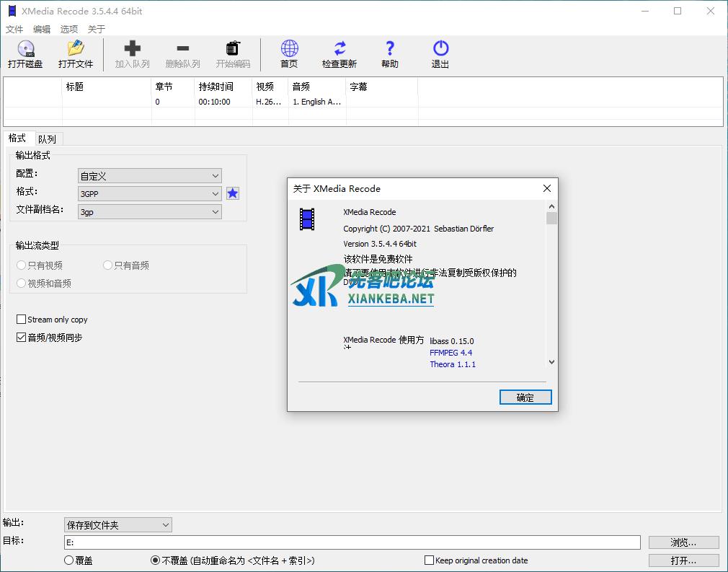Click the destination (目标) path input field
The height and width of the screenshot is (572, 728).
(x=352, y=542)
